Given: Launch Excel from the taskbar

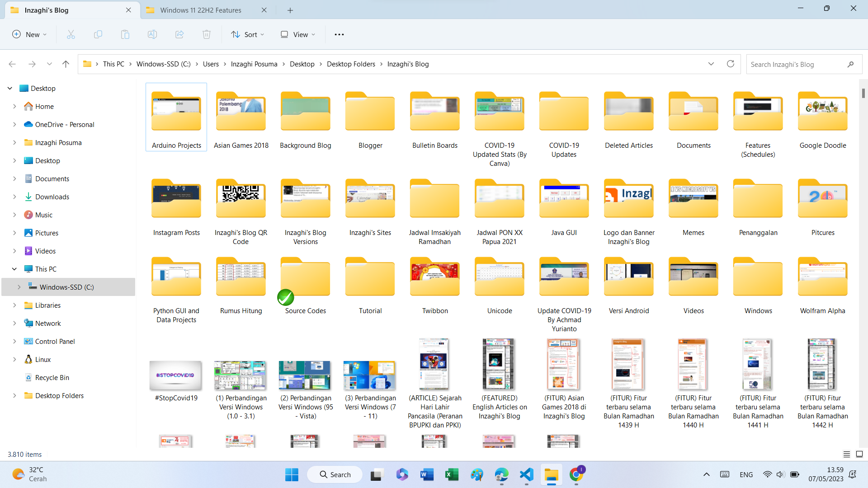Looking at the screenshot, I should tap(452, 474).
